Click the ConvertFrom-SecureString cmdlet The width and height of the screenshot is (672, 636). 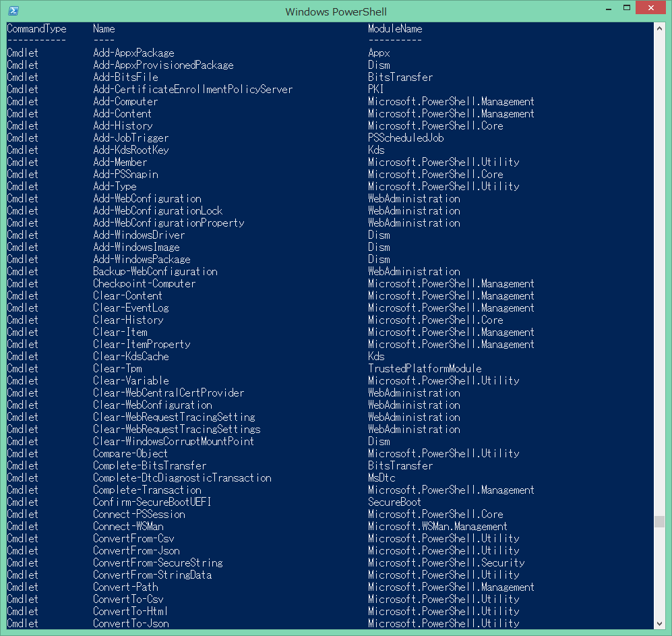click(x=158, y=562)
